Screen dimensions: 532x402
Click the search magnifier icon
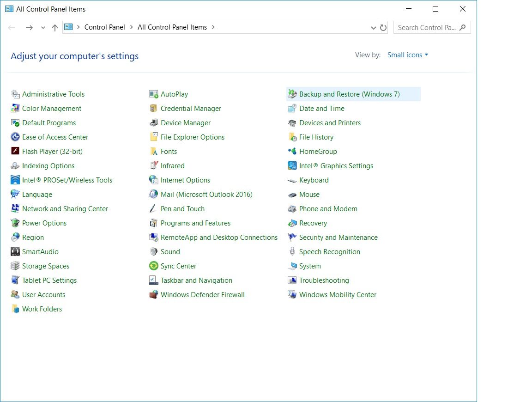[462, 28]
